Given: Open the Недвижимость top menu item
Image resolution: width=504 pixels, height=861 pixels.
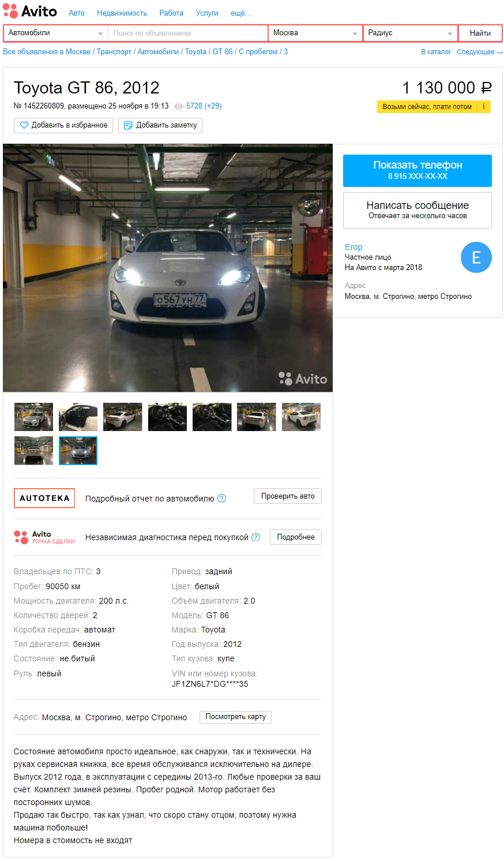Looking at the screenshot, I should pos(122,13).
